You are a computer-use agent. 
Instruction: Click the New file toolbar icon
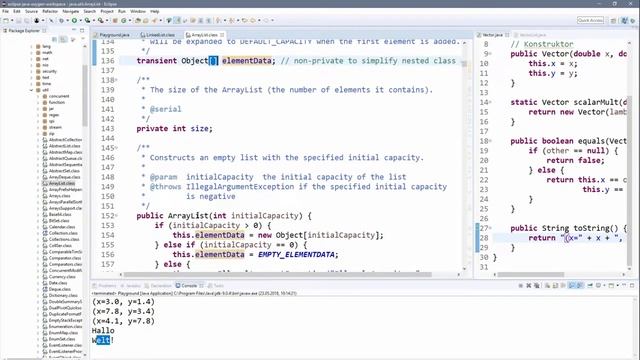[x=6, y=20]
